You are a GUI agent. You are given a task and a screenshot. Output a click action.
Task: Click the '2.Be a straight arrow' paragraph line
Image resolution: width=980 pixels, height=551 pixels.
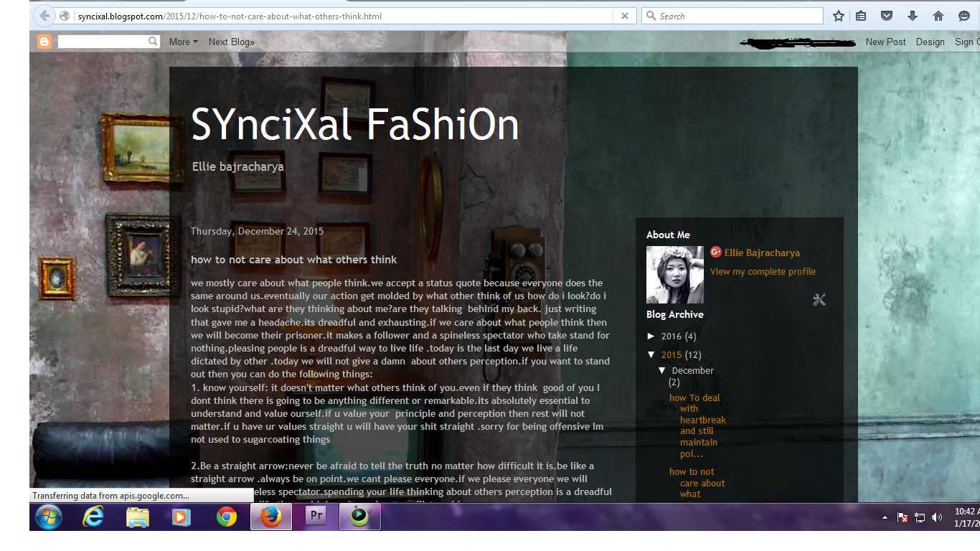pyautogui.click(x=392, y=466)
